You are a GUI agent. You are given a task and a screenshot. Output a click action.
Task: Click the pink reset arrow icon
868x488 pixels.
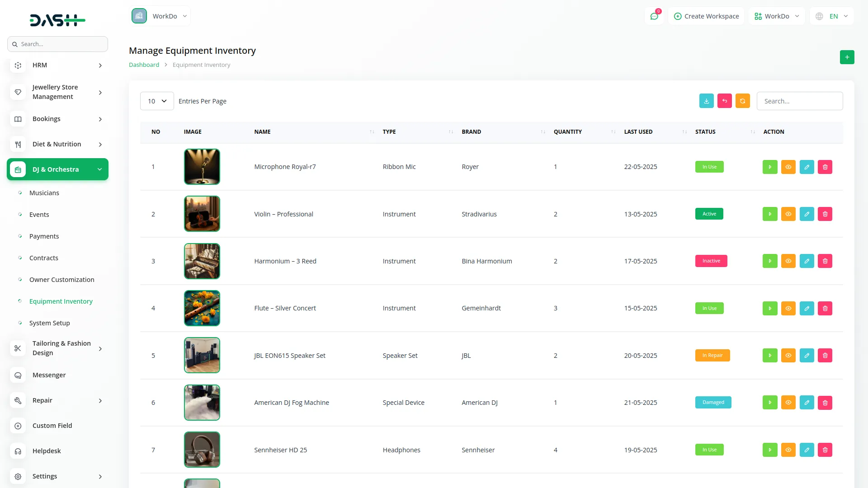pos(724,101)
